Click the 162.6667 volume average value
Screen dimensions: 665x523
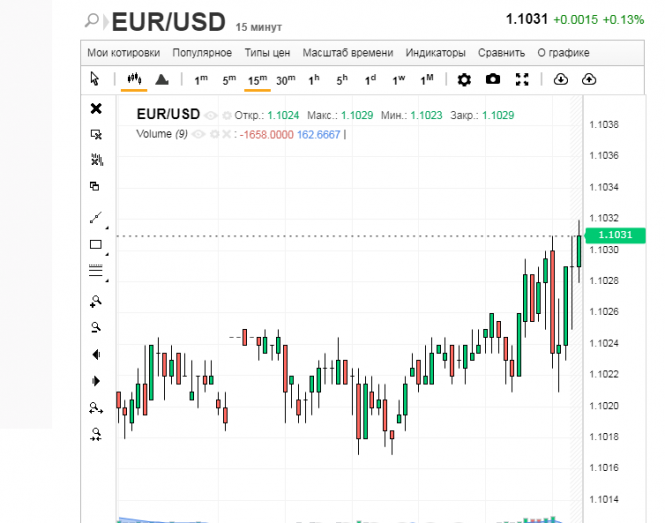pos(319,135)
